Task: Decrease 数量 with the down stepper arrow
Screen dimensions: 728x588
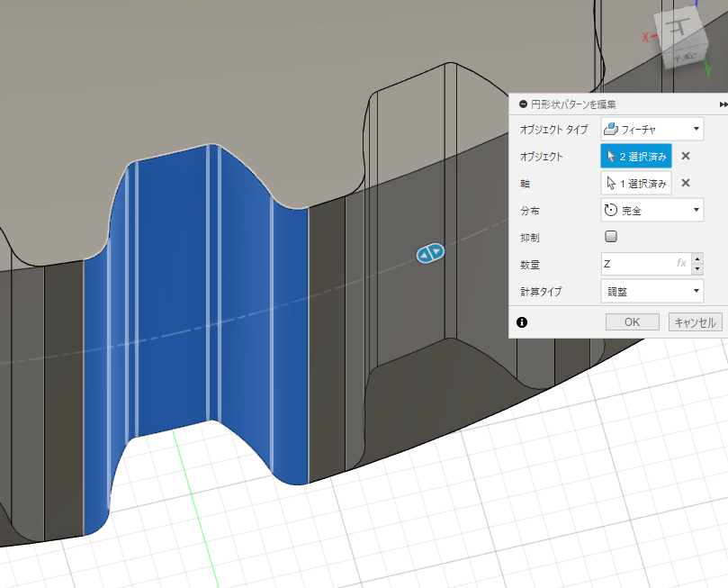Action: click(697, 268)
